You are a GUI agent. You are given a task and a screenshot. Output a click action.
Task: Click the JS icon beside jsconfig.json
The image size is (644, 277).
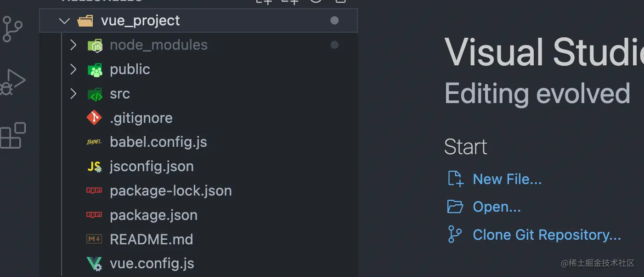pos(94,167)
